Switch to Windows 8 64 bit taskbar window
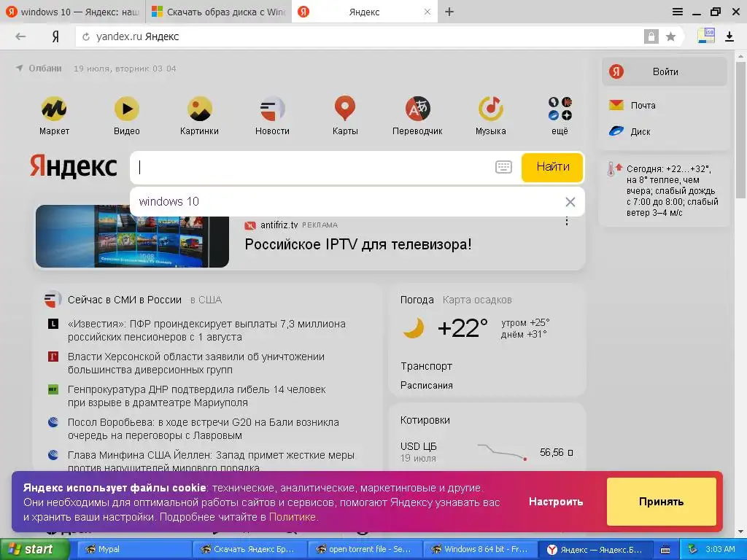This screenshot has height=560, width=747. pyautogui.click(x=480, y=550)
